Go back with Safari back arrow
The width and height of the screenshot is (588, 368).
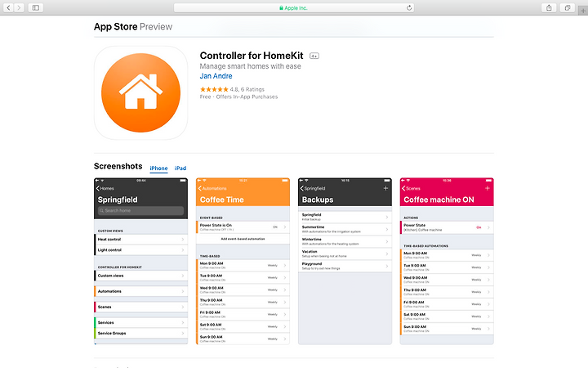pos(8,7)
